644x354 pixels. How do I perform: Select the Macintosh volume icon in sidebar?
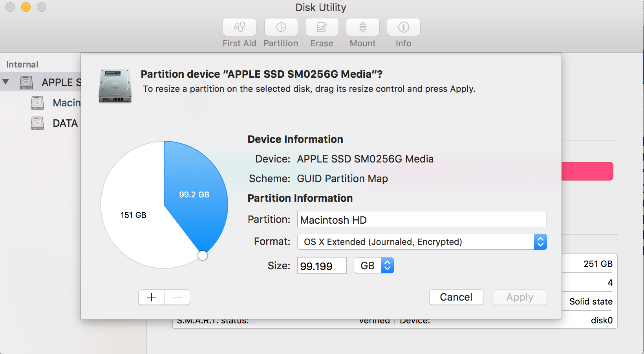[x=37, y=103]
